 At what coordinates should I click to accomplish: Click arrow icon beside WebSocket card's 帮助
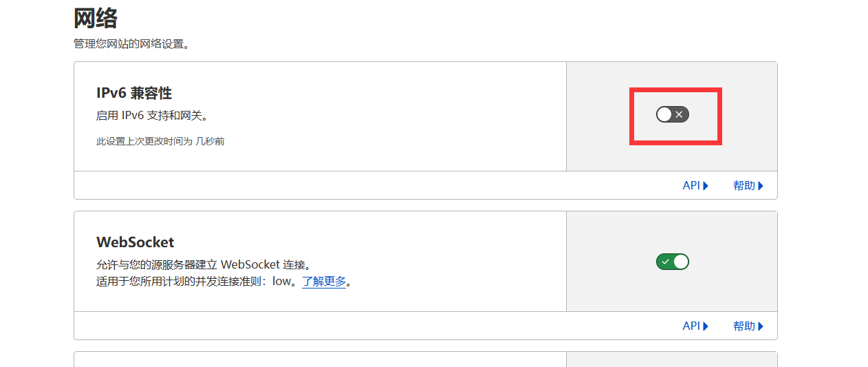(x=761, y=326)
